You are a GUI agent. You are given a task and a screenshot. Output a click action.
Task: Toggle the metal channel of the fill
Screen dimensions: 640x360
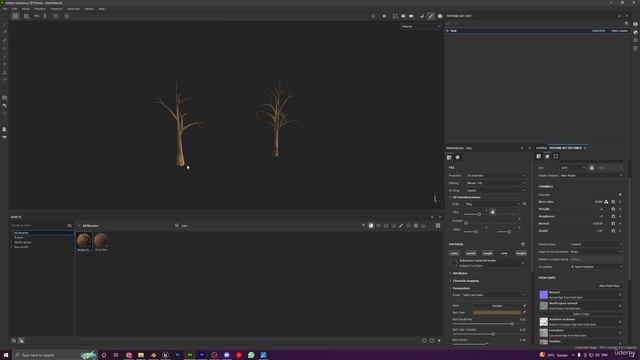pos(471,253)
